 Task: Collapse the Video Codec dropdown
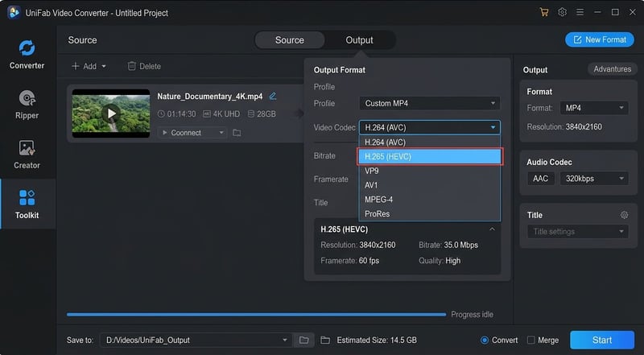430,127
